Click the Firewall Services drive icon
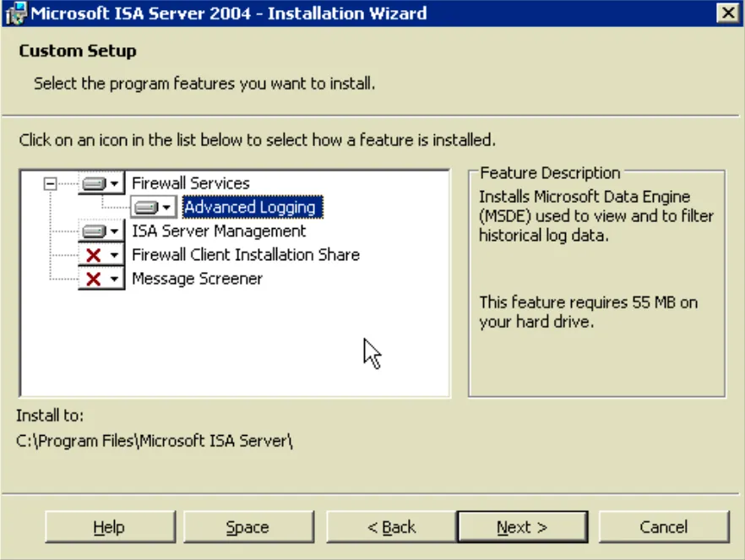Image resolution: width=745 pixels, height=560 pixels. click(93, 182)
